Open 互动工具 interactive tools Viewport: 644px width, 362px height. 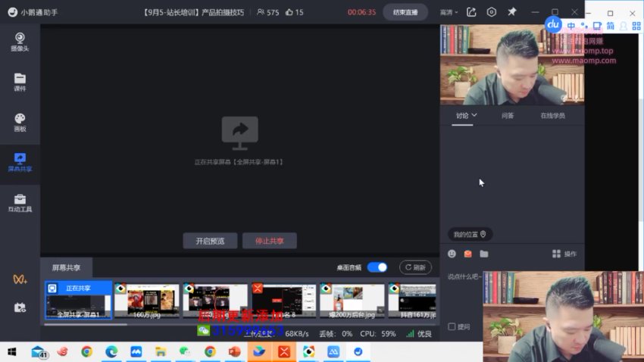(20, 203)
